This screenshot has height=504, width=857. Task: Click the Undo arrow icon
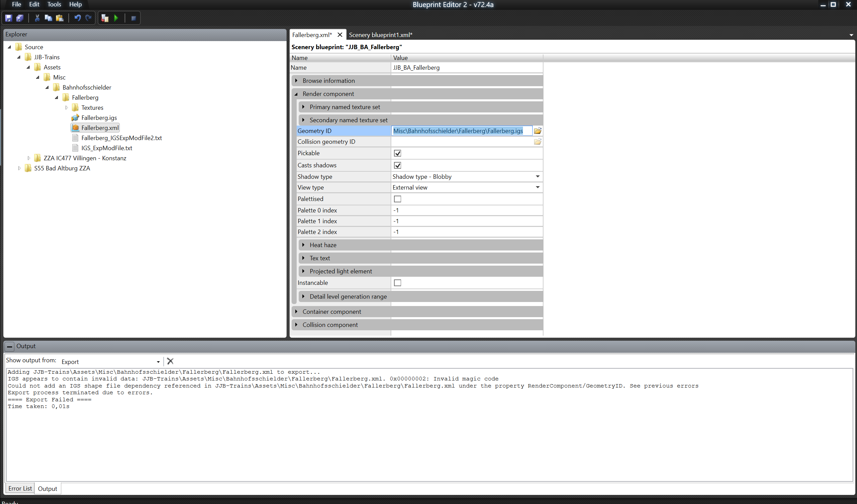[77, 18]
